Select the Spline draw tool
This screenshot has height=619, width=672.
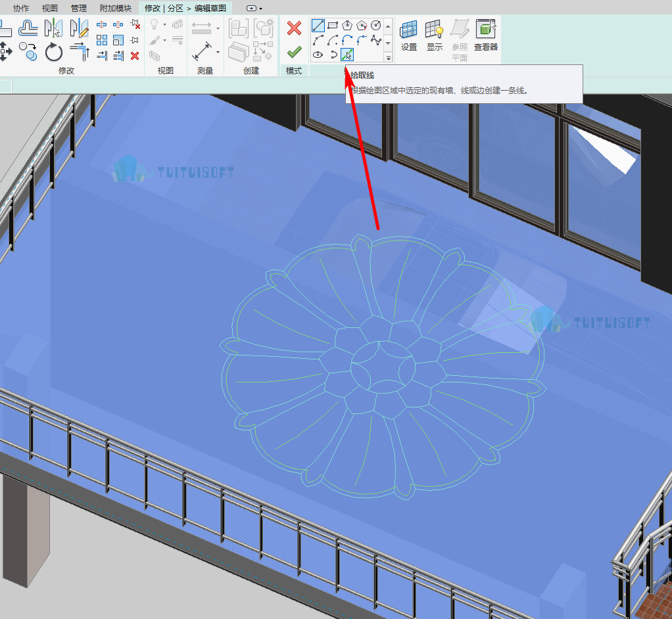point(376,40)
